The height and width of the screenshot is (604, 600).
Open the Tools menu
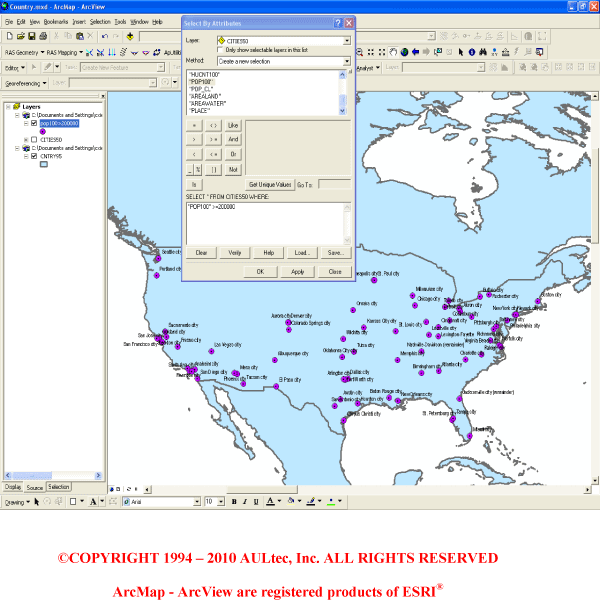tap(120, 22)
